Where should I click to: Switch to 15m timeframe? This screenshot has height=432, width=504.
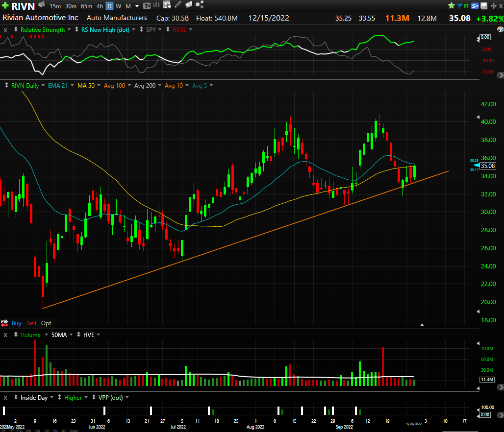[55, 6]
